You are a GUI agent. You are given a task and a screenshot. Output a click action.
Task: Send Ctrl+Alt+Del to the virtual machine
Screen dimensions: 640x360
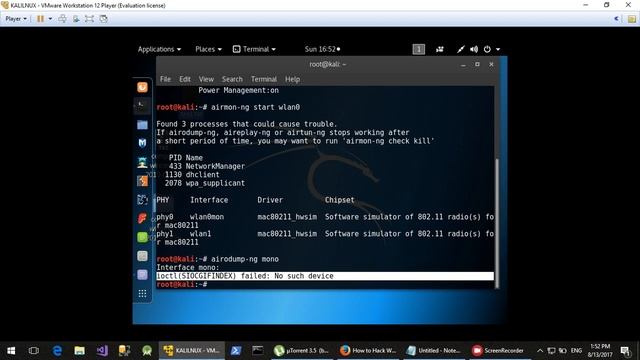pyautogui.click(x=62, y=19)
